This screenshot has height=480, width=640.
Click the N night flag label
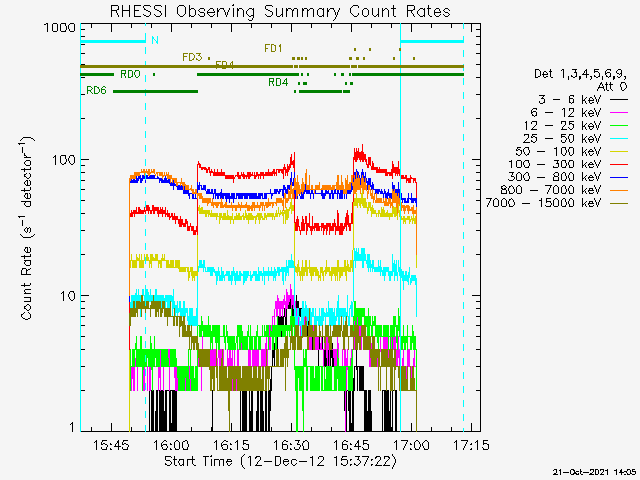click(x=155, y=40)
